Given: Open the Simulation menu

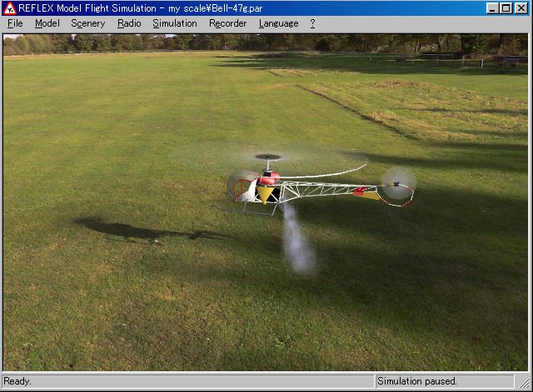Looking at the screenshot, I should pos(175,23).
